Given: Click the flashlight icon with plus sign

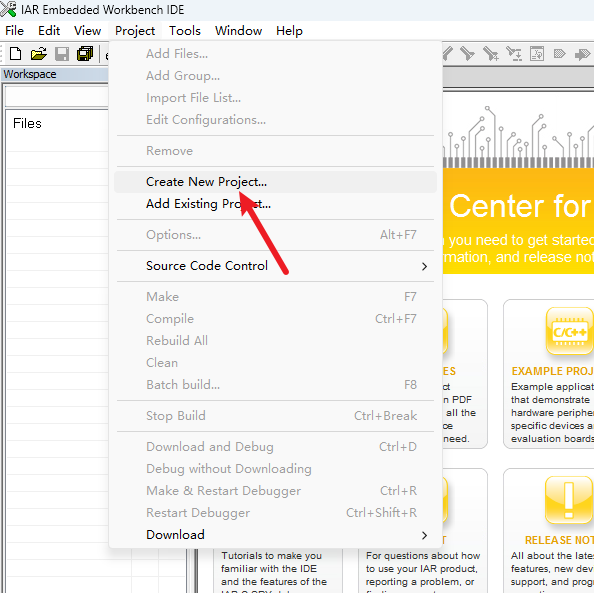Looking at the screenshot, I should (491, 54).
